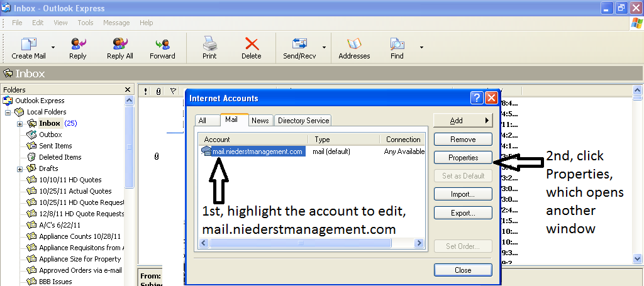Select the Sent Items folder
The width and height of the screenshot is (644, 286).
pos(55,146)
